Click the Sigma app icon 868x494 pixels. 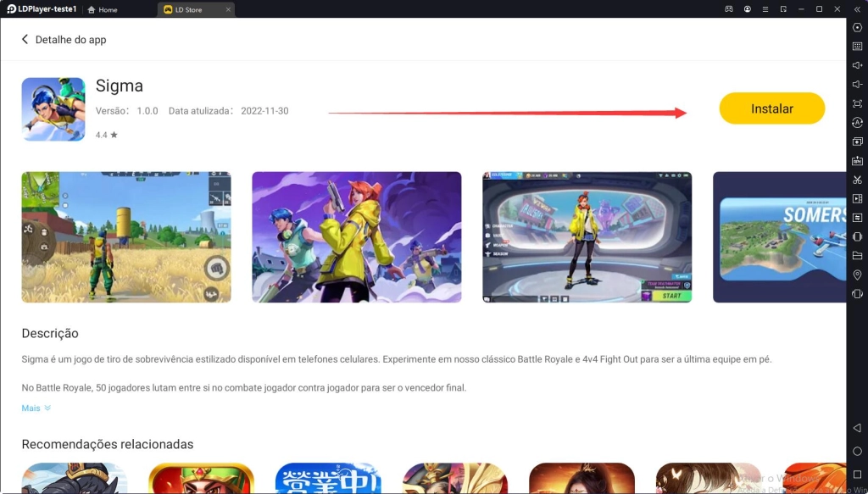click(53, 109)
